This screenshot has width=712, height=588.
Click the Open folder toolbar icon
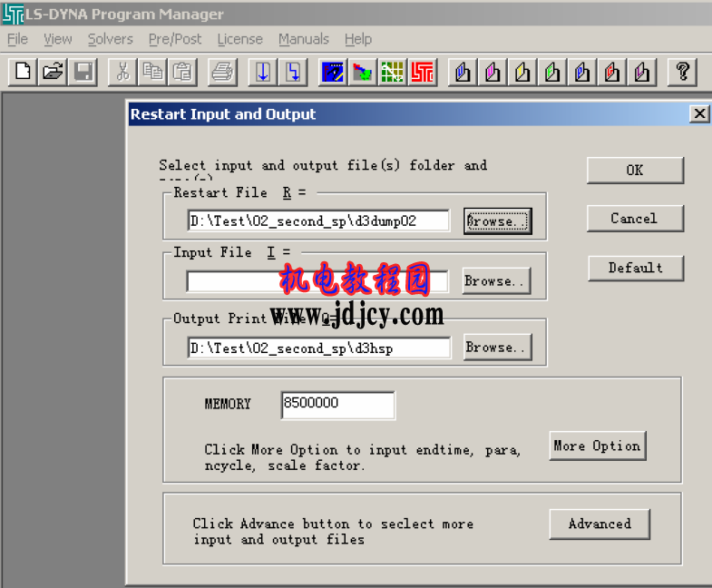[x=54, y=72]
